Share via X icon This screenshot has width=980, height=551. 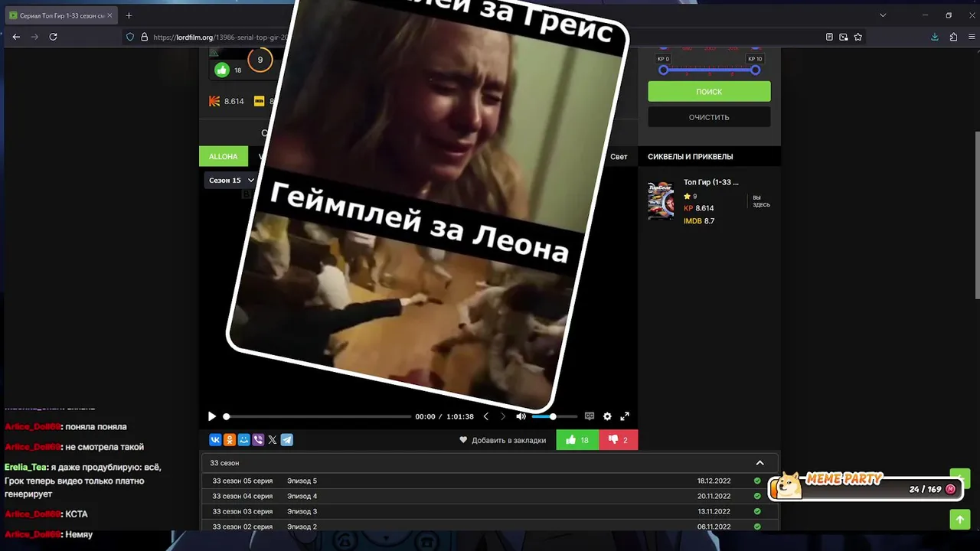(273, 440)
